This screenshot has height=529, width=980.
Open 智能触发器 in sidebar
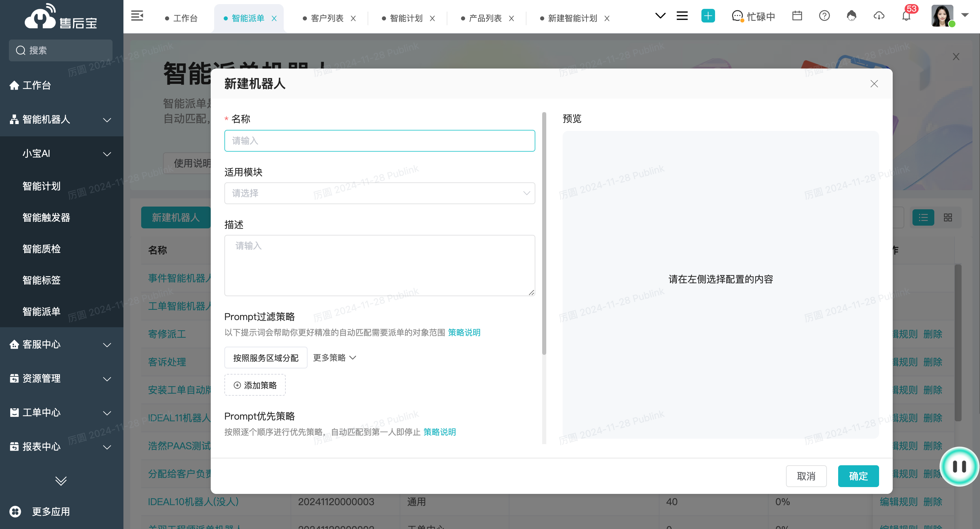(46, 217)
